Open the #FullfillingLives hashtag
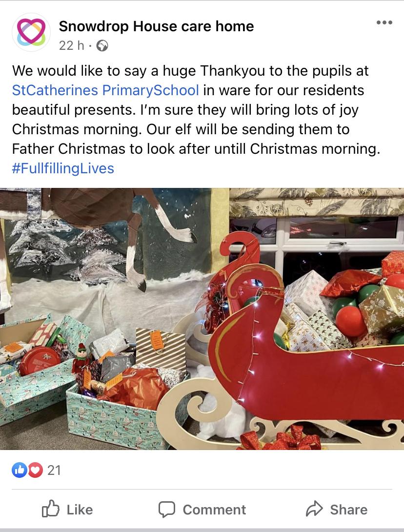 tap(63, 168)
